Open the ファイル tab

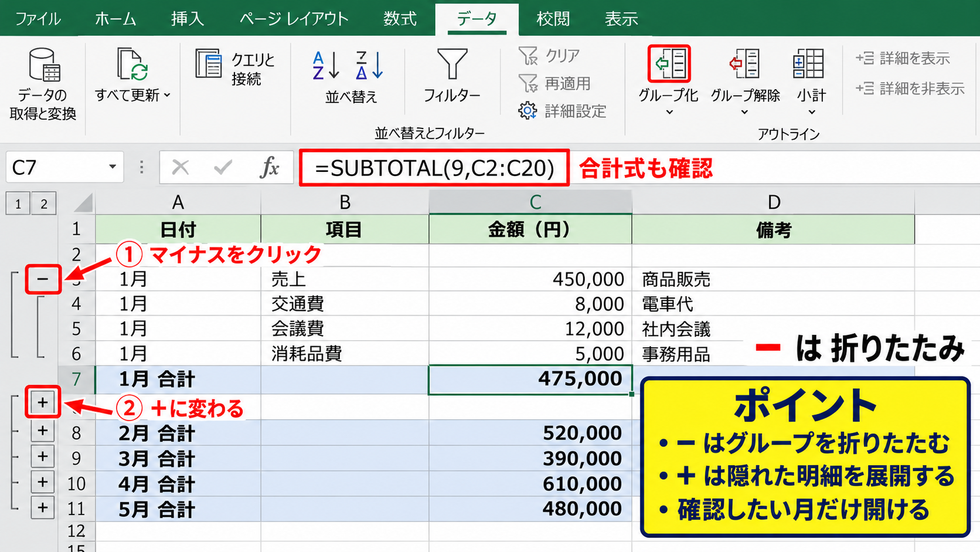(38, 19)
